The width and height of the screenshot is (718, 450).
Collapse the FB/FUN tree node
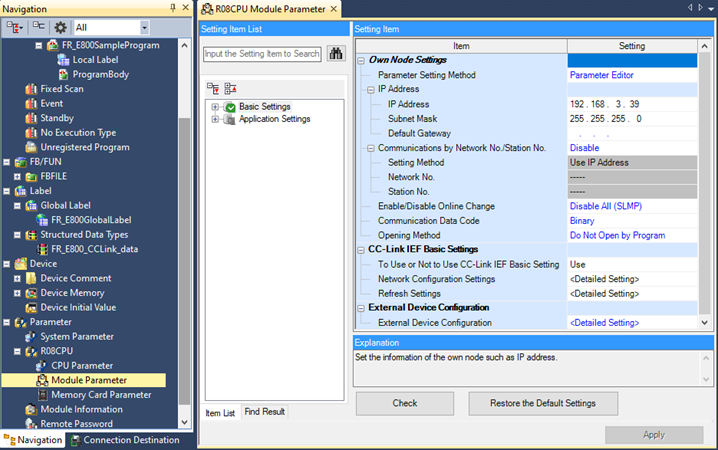(x=6, y=162)
